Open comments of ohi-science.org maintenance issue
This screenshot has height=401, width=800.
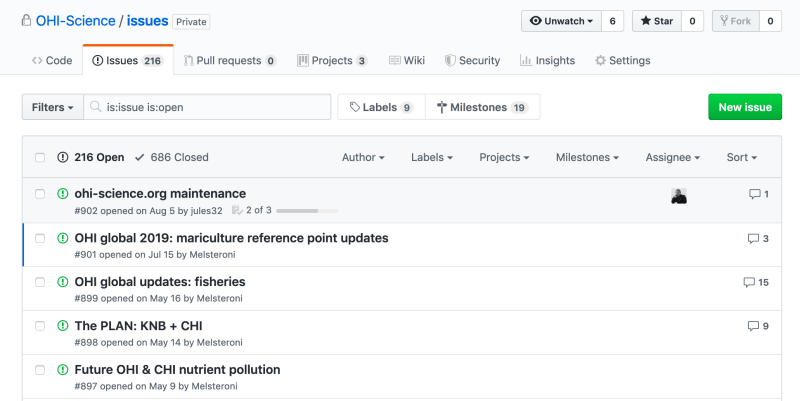pyautogui.click(x=759, y=194)
